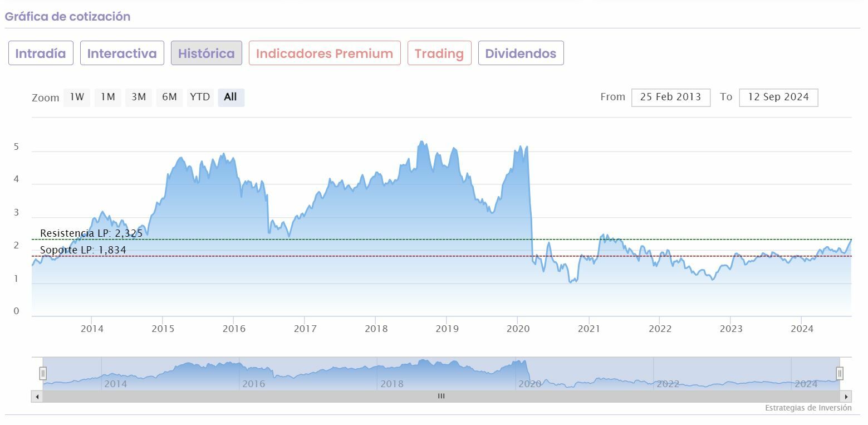Set zoom to 1W
The width and height of the screenshot is (868, 425).
[77, 97]
